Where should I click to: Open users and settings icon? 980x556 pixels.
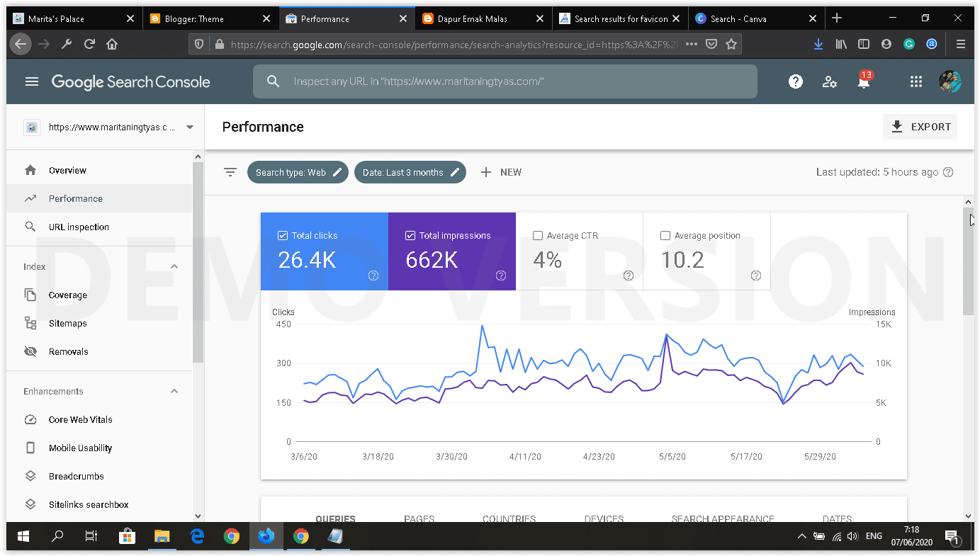click(830, 81)
